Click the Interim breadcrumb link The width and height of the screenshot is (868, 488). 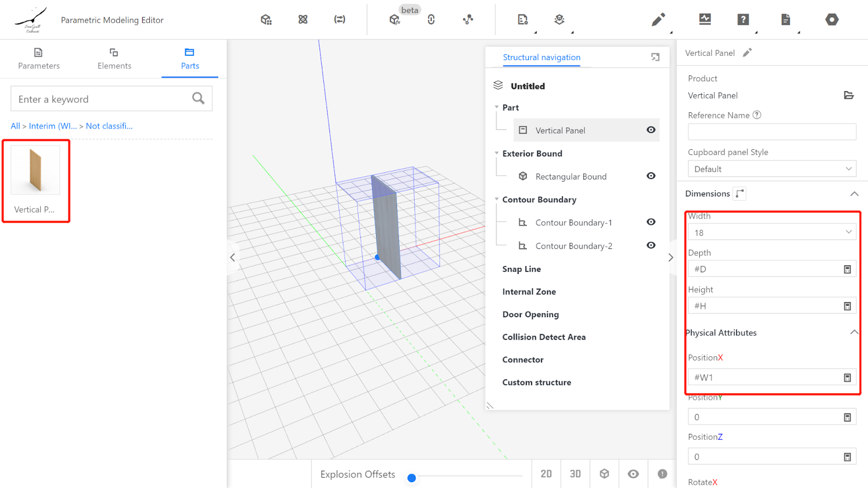[x=53, y=126]
